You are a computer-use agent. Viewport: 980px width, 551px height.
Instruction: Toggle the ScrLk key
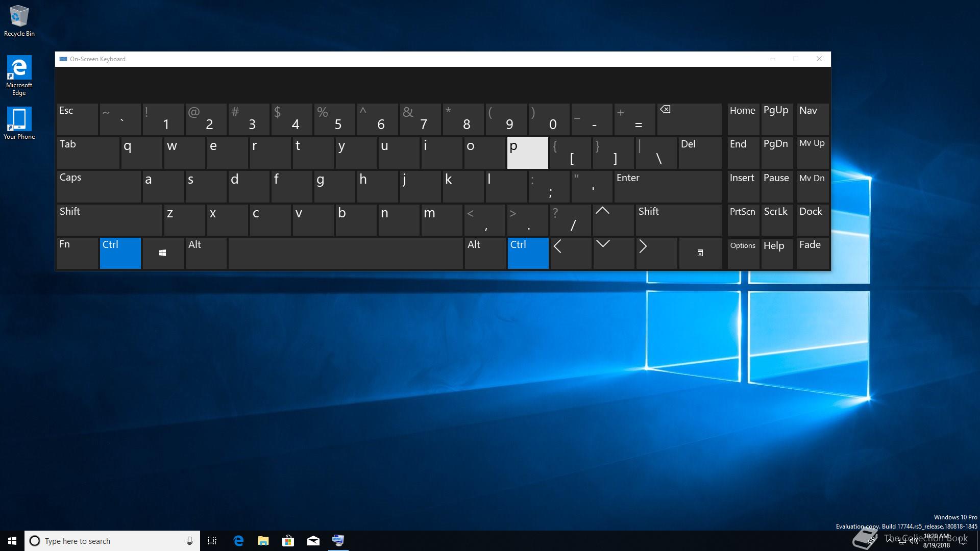[x=776, y=220]
